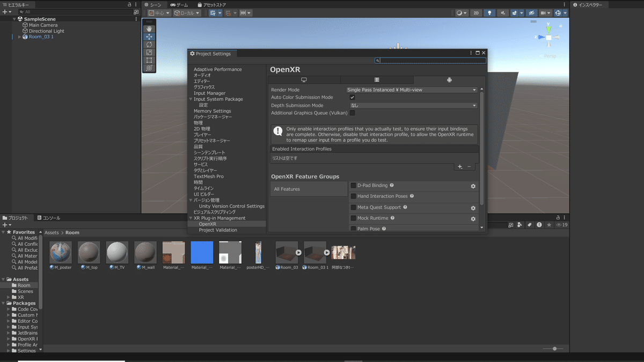Toggle scene lighting lightbulb button
This screenshot has width=644, height=362.
tap(489, 13)
